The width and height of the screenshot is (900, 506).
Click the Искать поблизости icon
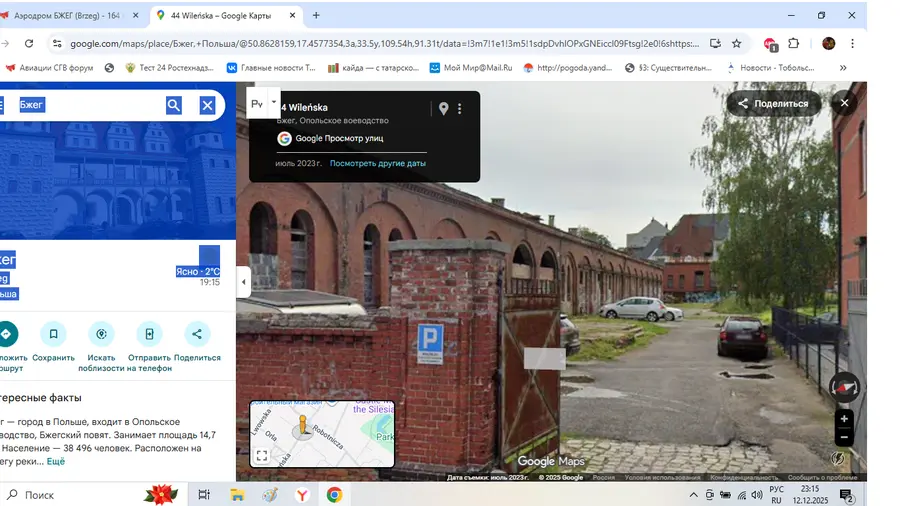point(101,334)
